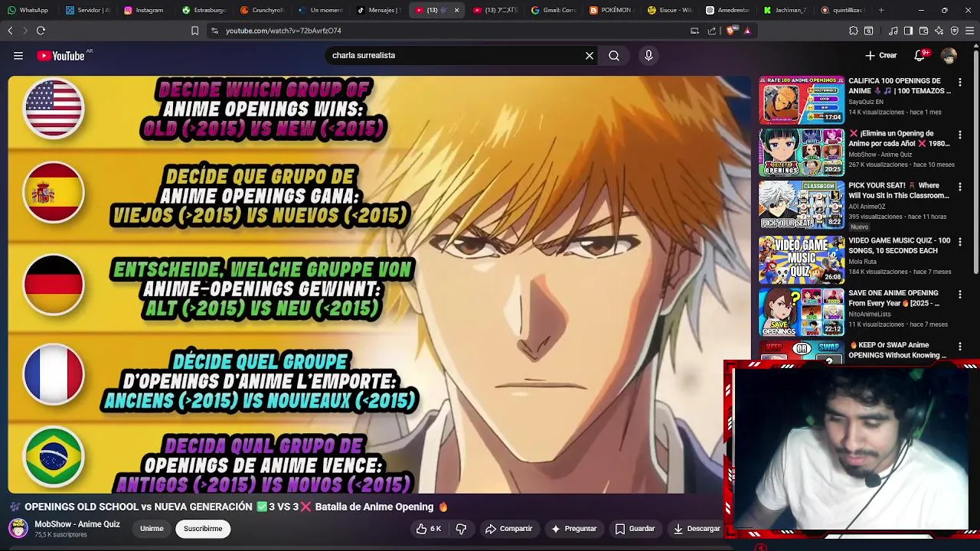
Task: Share this page via the browser share icon
Action: tap(712, 31)
